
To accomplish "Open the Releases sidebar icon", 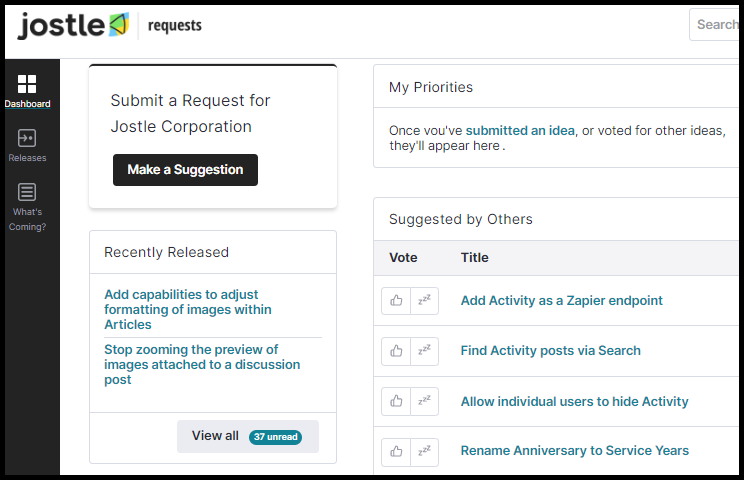I will (x=27, y=138).
